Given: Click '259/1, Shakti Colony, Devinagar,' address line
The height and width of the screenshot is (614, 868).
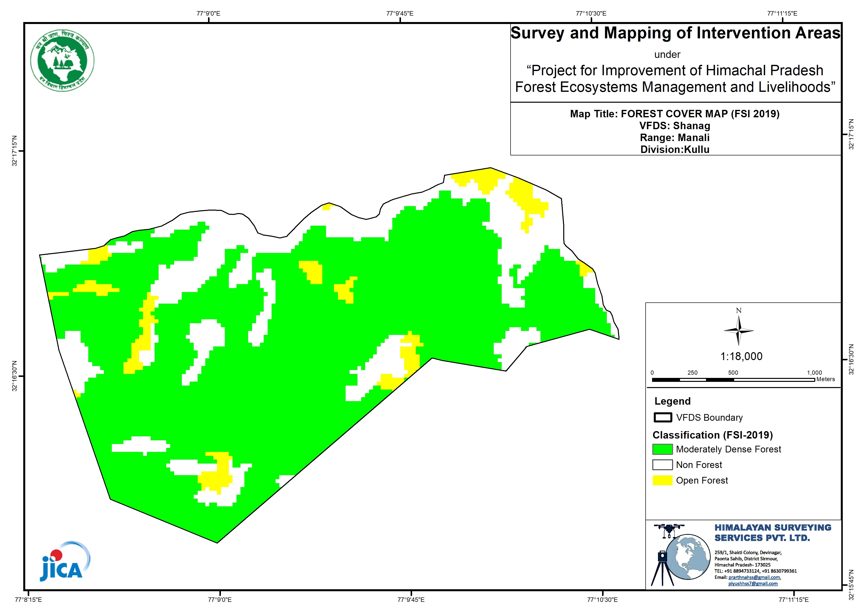Looking at the screenshot, I should (748, 553).
